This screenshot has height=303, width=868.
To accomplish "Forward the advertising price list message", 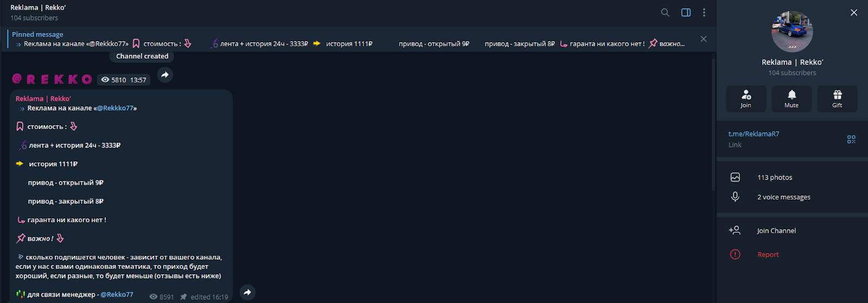I will coord(247,292).
